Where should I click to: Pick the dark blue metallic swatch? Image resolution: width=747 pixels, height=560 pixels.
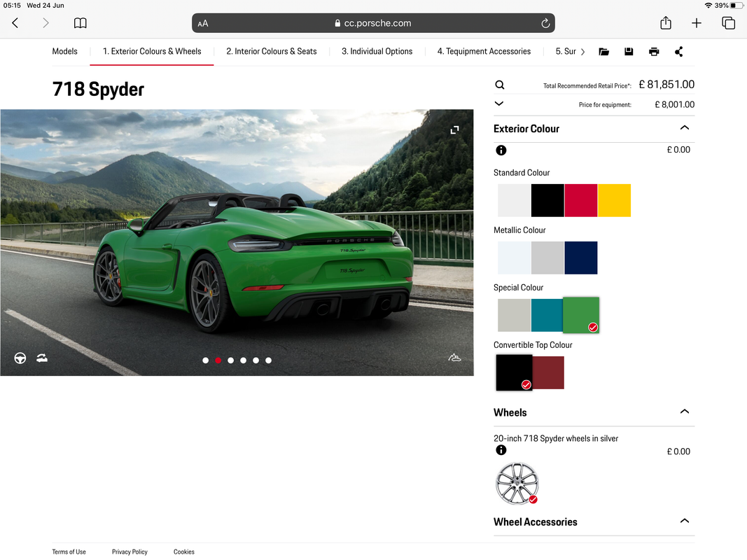(x=581, y=258)
